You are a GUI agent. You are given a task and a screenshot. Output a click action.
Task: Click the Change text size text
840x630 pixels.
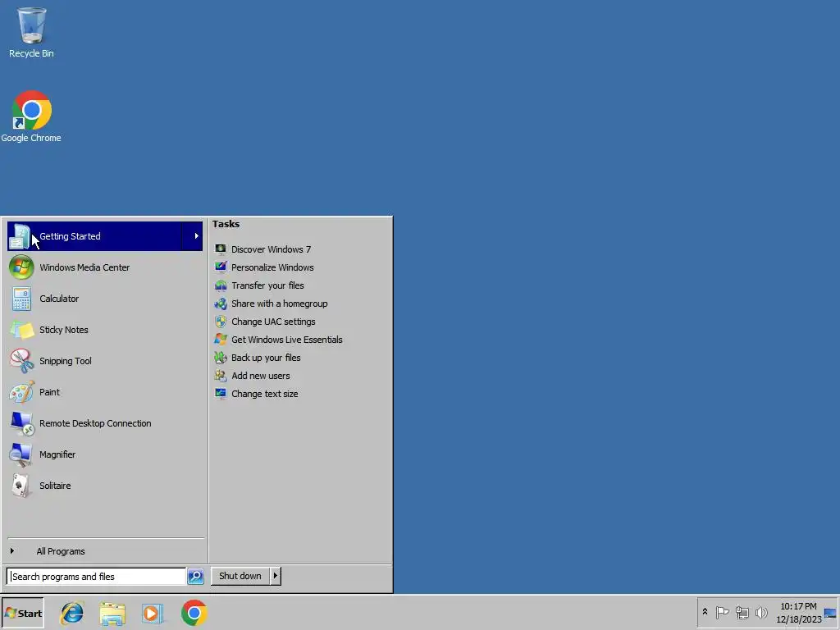click(264, 394)
